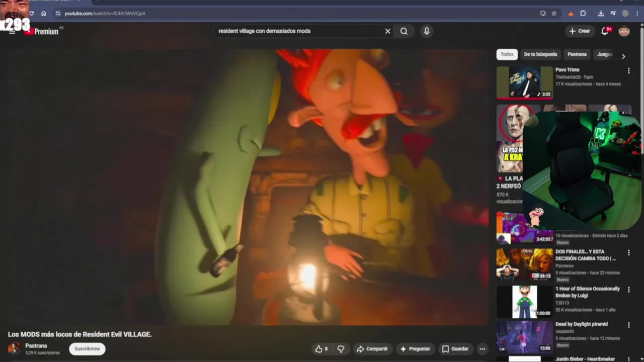Open Justin Bieber - Heartbreaker title

[x=585, y=359]
